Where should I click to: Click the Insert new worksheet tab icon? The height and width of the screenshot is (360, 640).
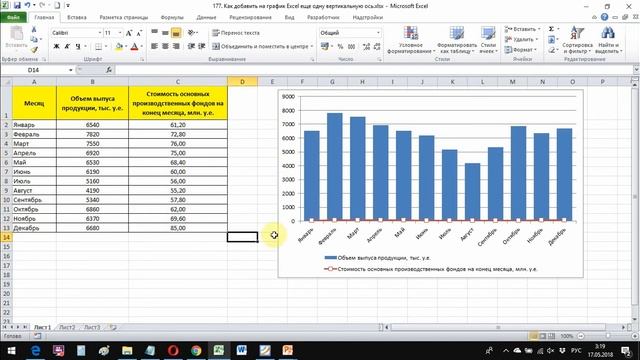(113, 327)
